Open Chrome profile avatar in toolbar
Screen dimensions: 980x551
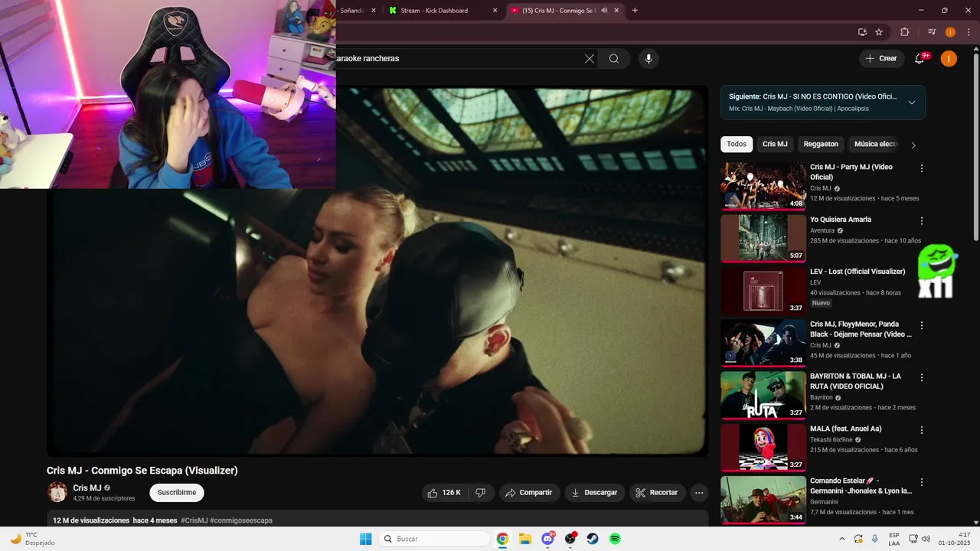click(950, 32)
